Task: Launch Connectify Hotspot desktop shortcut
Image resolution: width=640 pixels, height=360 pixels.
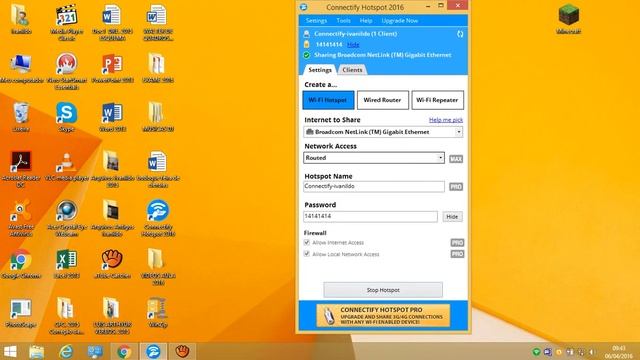Action: pyautogui.click(x=158, y=217)
